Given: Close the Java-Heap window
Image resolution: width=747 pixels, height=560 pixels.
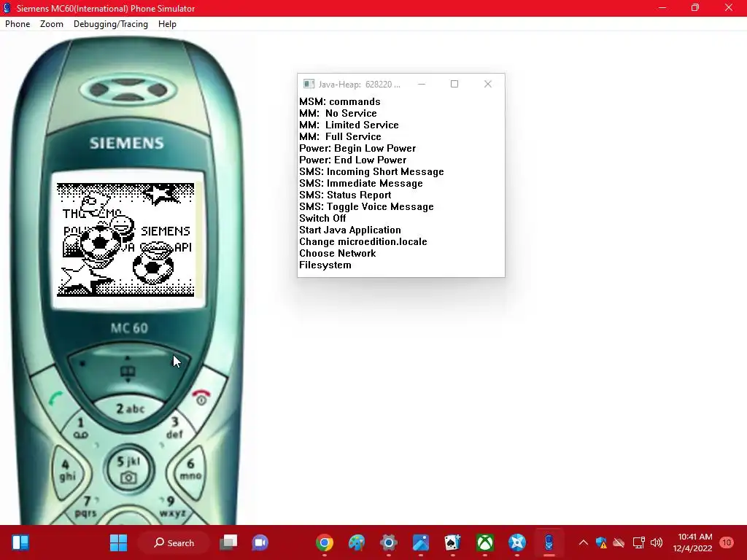Looking at the screenshot, I should point(488,84).
